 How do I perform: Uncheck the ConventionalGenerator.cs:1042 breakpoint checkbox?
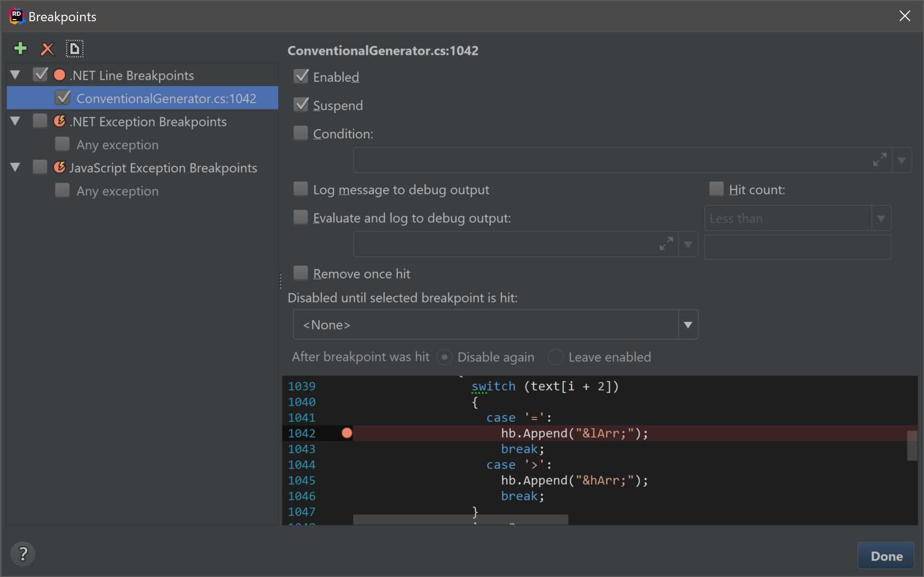(x=63, y=98)
